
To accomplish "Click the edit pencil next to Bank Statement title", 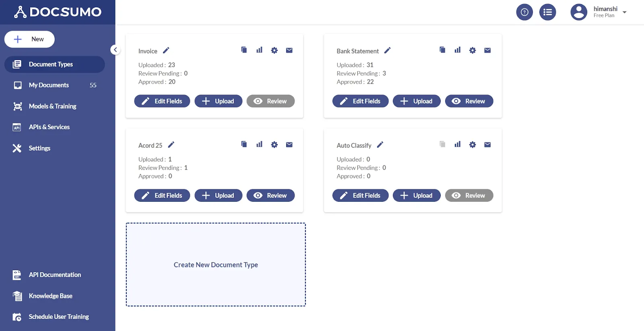I will tap(388, 50).
